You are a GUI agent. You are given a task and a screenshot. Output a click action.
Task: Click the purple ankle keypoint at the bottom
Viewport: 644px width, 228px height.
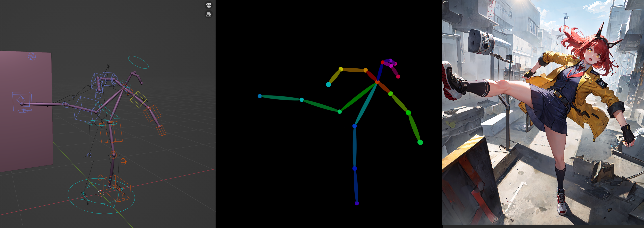coord(357,203)
